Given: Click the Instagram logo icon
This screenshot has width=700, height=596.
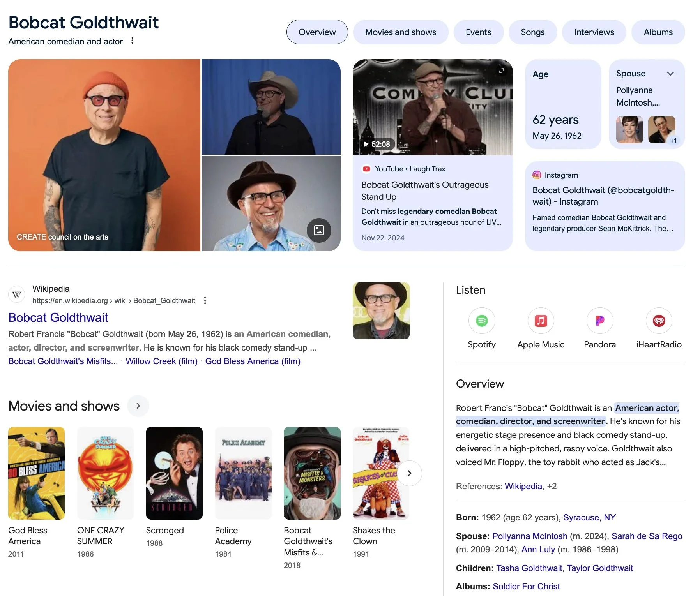Looking at the screenshot, I should click(x=537, y=175).
